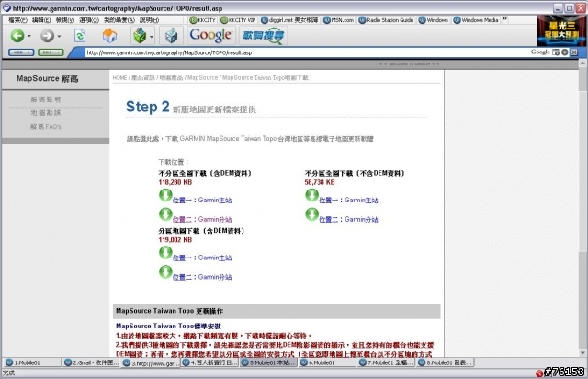The width and height of the screenshot is (588, 379).
Task: Open the blue WEB dropdown button
Action: pyautogui.click(x=21, y=52)
